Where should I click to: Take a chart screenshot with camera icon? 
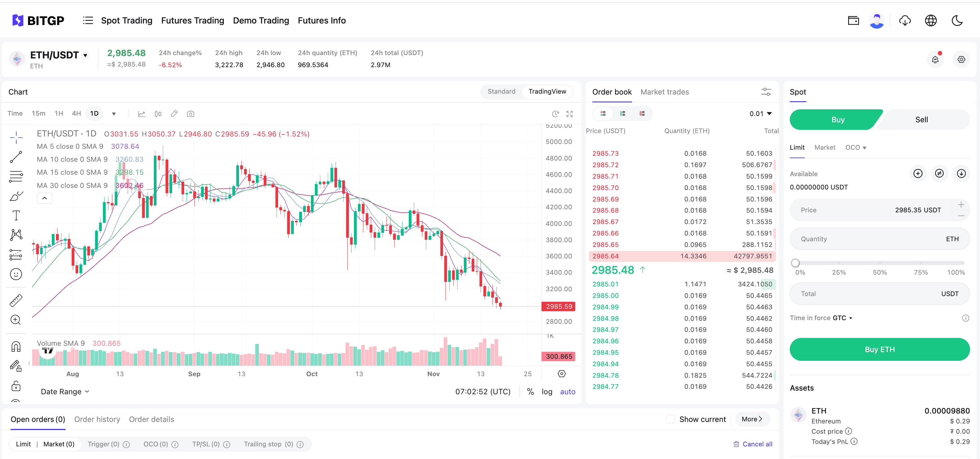point(190,114)
